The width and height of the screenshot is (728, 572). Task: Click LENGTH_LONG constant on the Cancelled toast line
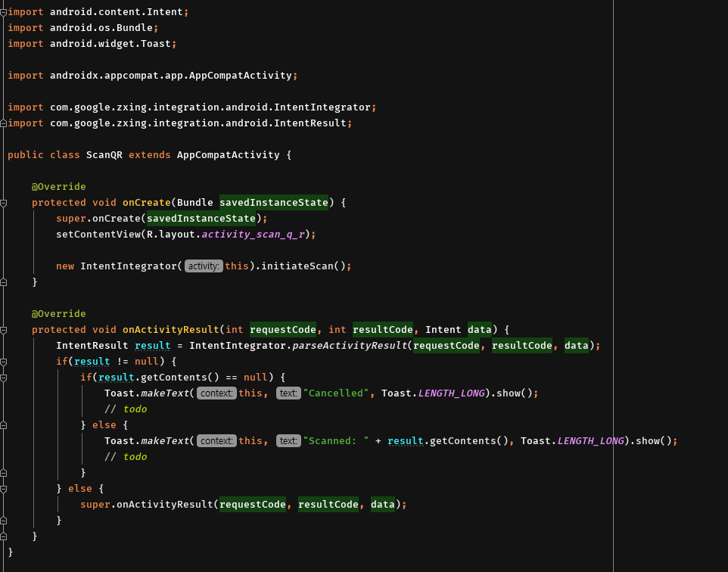451,393
